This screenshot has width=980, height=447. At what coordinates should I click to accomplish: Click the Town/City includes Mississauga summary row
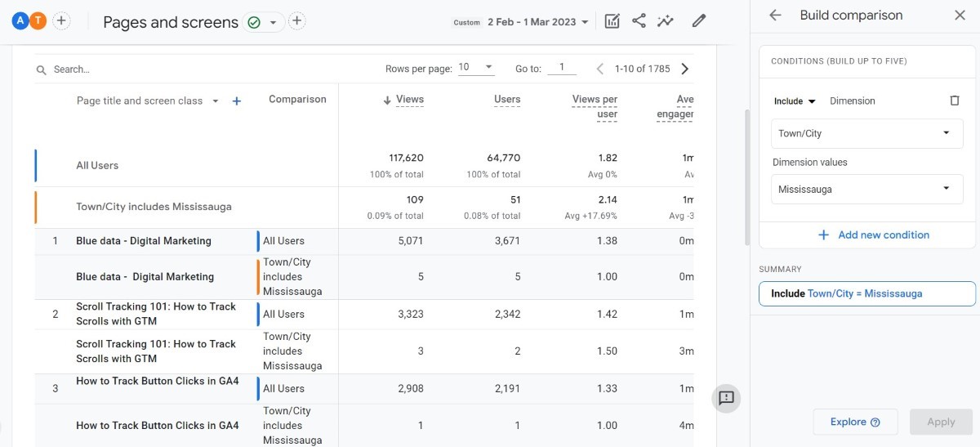(154, 207)
